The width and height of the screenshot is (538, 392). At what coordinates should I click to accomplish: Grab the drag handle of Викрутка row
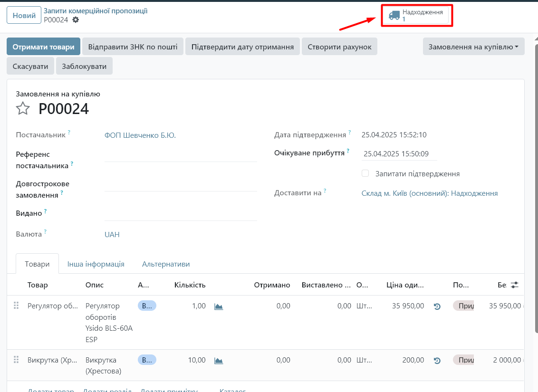click(x=16, y=360)
